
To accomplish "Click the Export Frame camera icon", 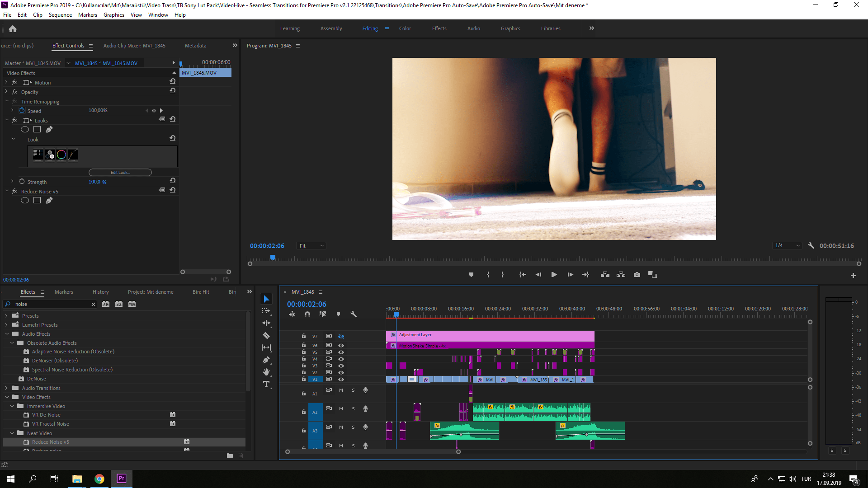I will pyautogui.click(x=637, y=275).
